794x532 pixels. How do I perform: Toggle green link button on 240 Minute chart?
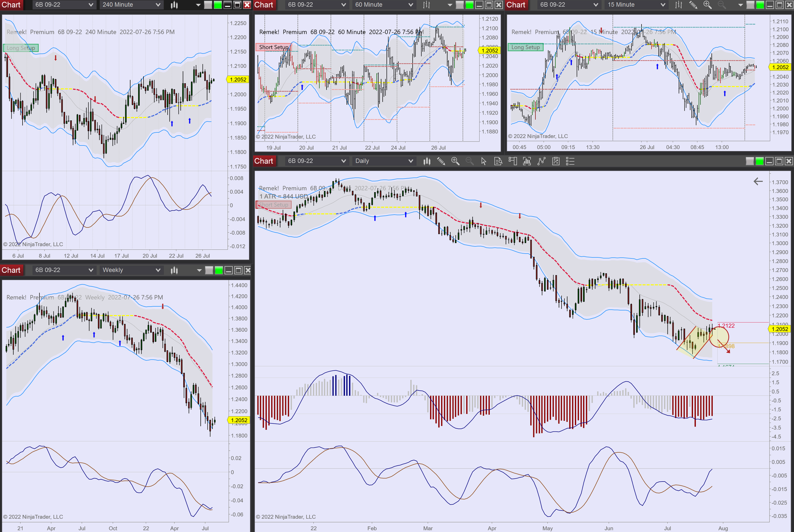click(x=218, y=5)
